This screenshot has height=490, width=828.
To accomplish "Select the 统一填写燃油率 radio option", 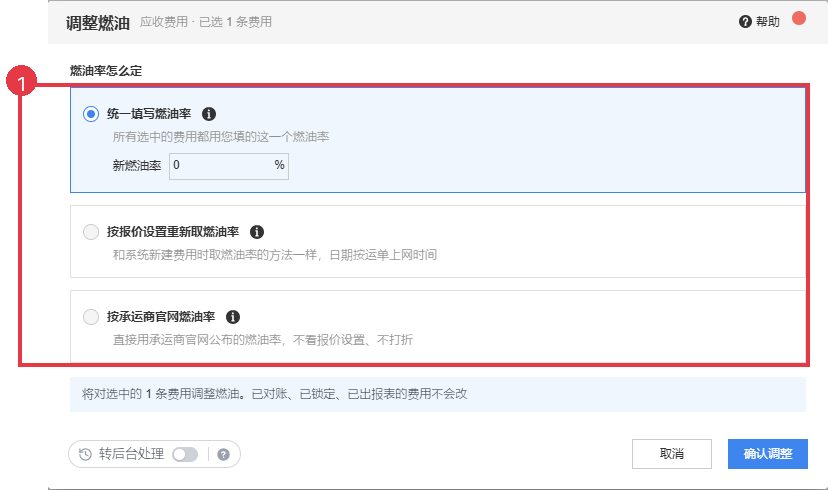I will pos(91,114).
